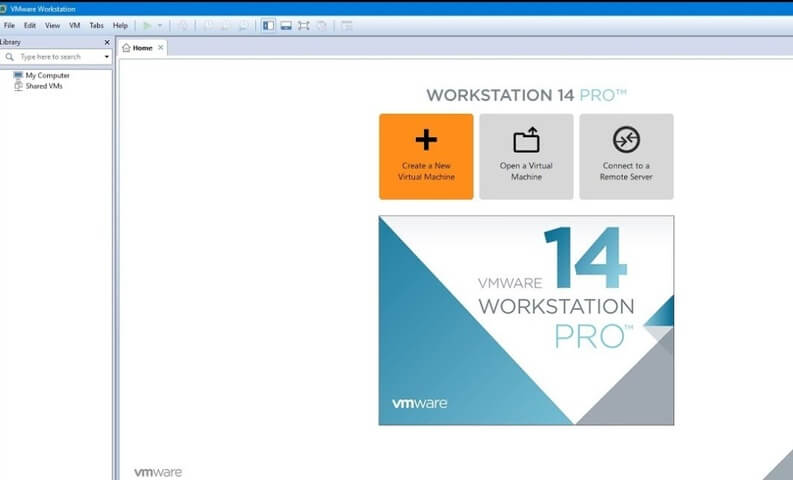
Task: Toggle the show library sidebar icon
Action: point(268,25)
